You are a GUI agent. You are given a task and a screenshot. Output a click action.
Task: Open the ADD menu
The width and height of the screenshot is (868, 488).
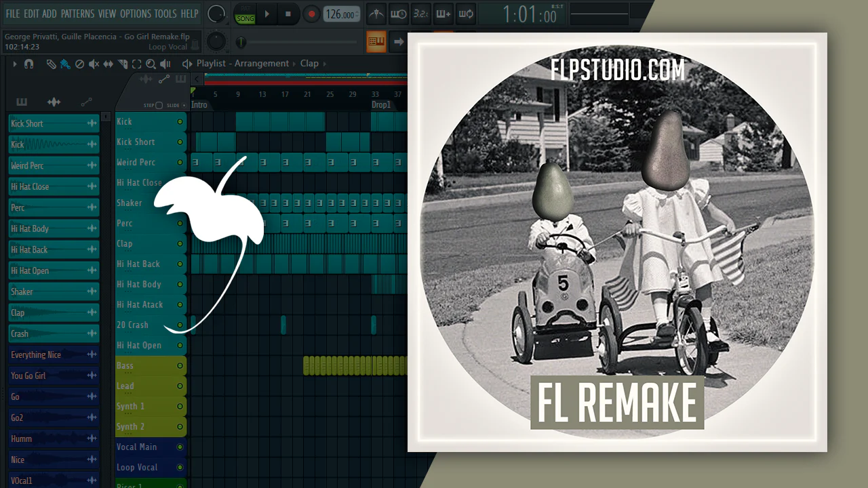50,14
